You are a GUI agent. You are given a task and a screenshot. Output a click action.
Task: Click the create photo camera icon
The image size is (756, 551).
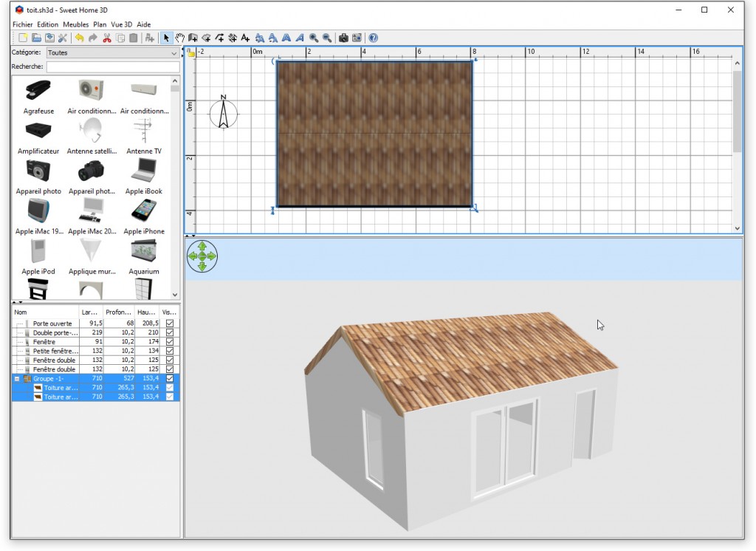(343, 38)
